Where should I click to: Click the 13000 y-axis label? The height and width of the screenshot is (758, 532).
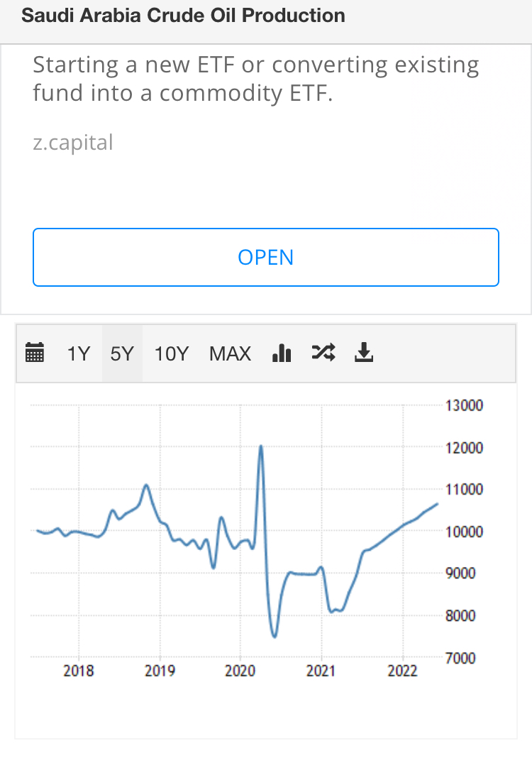pos(464,405)
